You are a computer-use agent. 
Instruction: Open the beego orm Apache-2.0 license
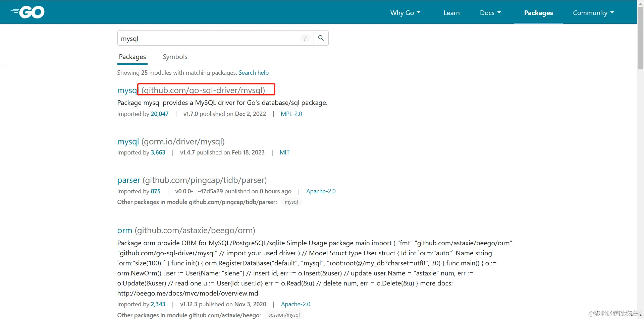296,304
